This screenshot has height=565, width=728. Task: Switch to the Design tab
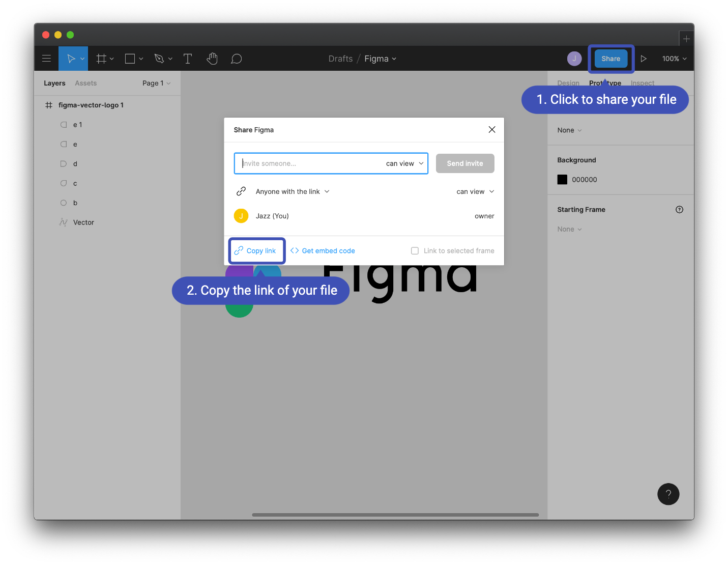pyautogui.click(x=568, y=83)
